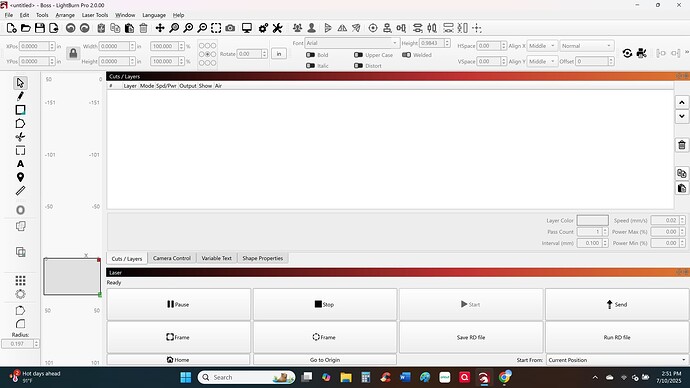This screenshot has height=388, width=690.
Task: Create a new file with the New icon
Action: [x=11, y=28]
